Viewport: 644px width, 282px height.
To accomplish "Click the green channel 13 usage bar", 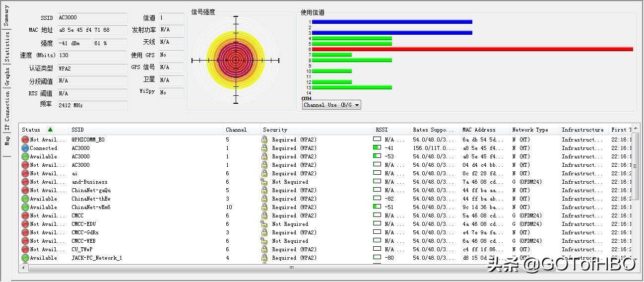I will 352,87.
